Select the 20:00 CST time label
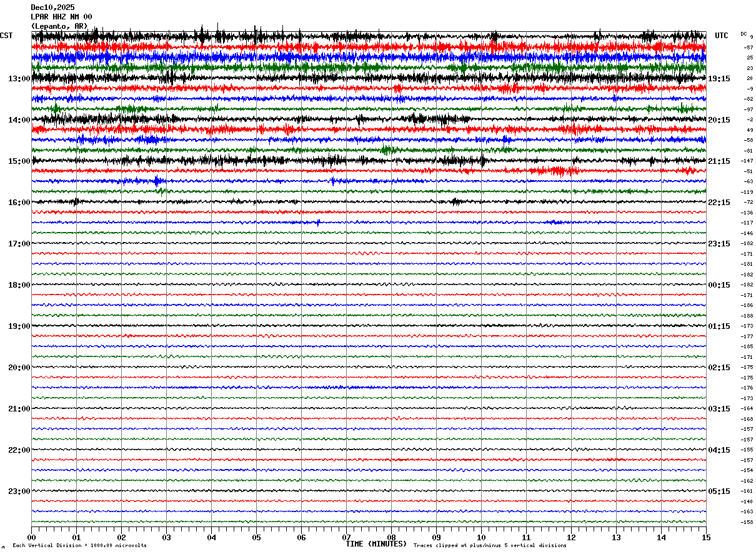 tap(19, 368)
